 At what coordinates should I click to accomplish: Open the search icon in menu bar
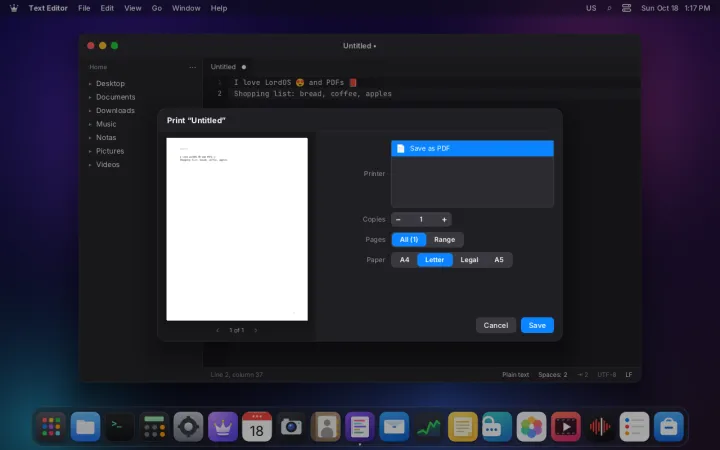pos(609,8)
